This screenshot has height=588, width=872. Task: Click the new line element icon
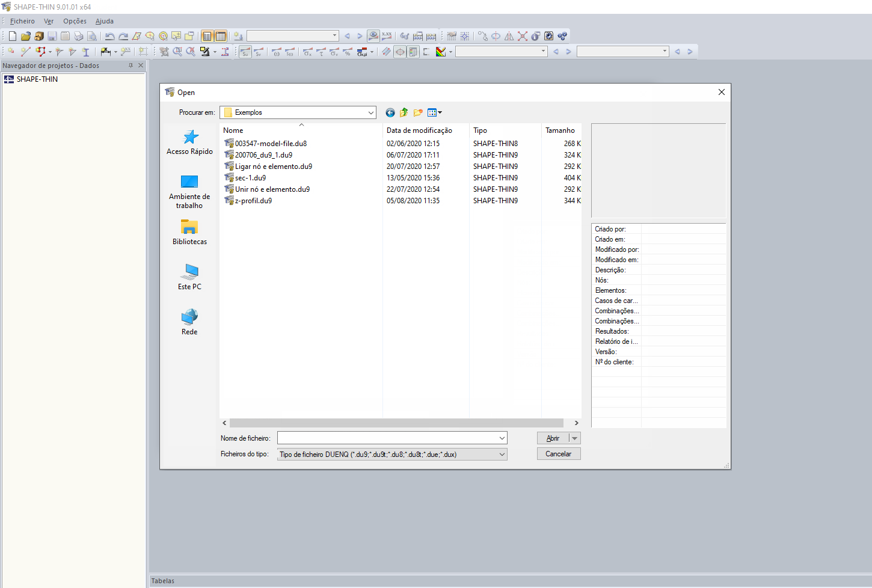pyautogui.click(x=25, y=52)
